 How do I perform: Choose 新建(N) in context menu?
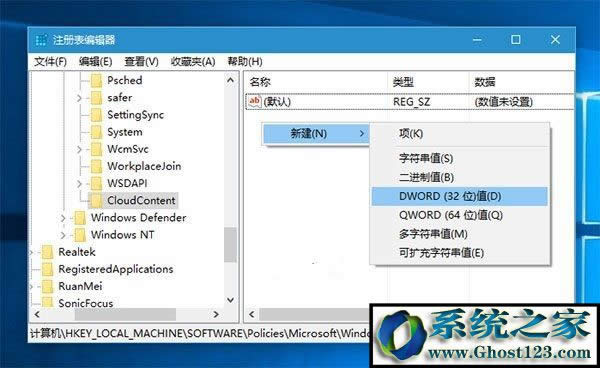(316, 134)
